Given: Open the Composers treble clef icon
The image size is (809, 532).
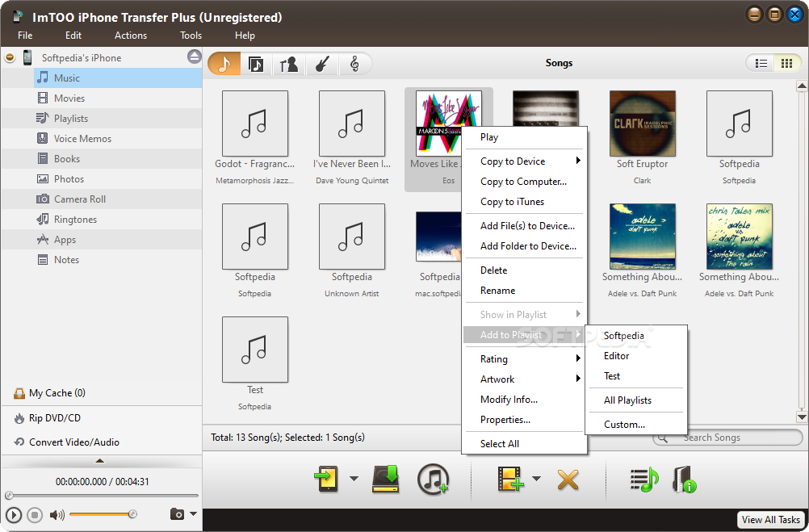Looking at the screenshot, I should (x=354, y=64).
